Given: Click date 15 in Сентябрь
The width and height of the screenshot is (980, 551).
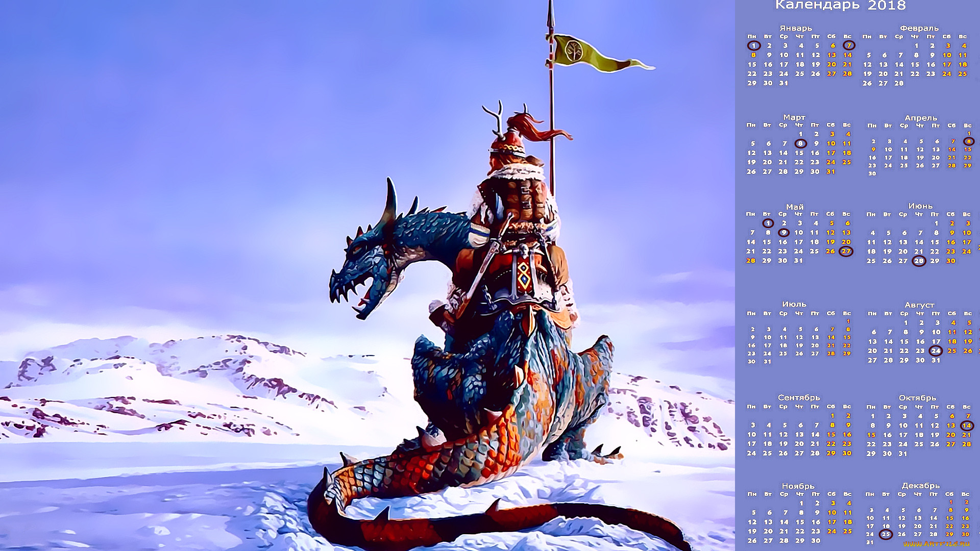Looking at the screenshot, I should 831,435.
